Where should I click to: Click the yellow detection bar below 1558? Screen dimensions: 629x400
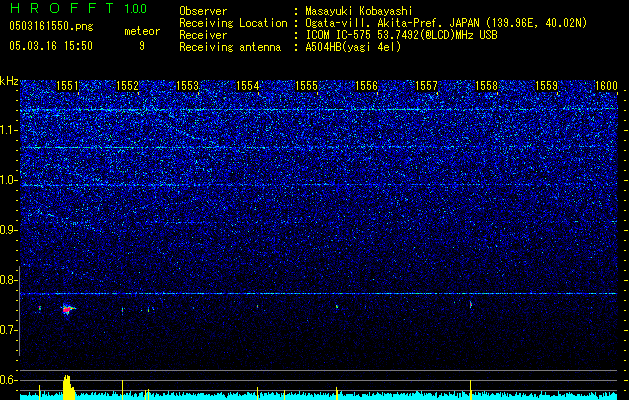(x=470, y=390)
